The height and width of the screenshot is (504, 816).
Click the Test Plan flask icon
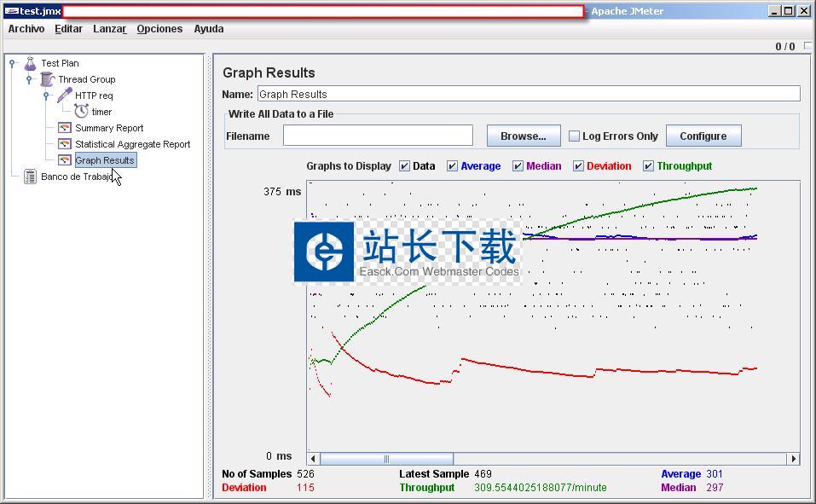(x=30, y=63)
